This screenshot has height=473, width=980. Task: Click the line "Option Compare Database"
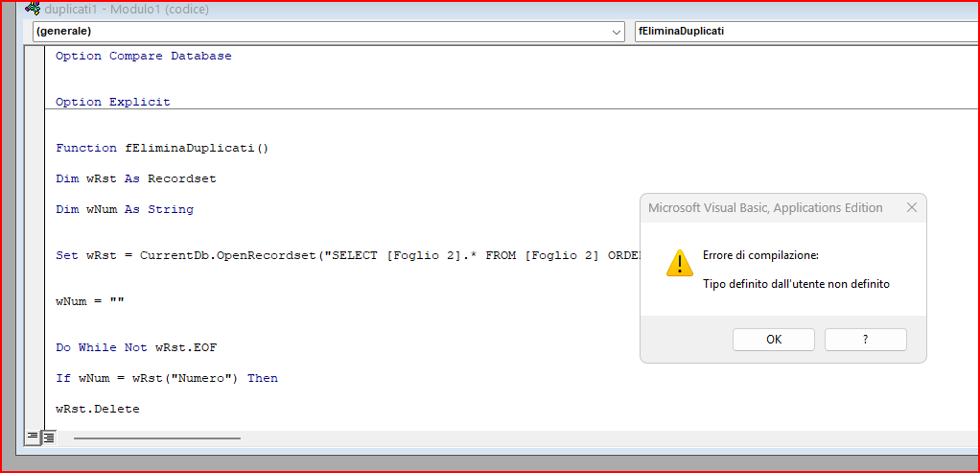144,56
